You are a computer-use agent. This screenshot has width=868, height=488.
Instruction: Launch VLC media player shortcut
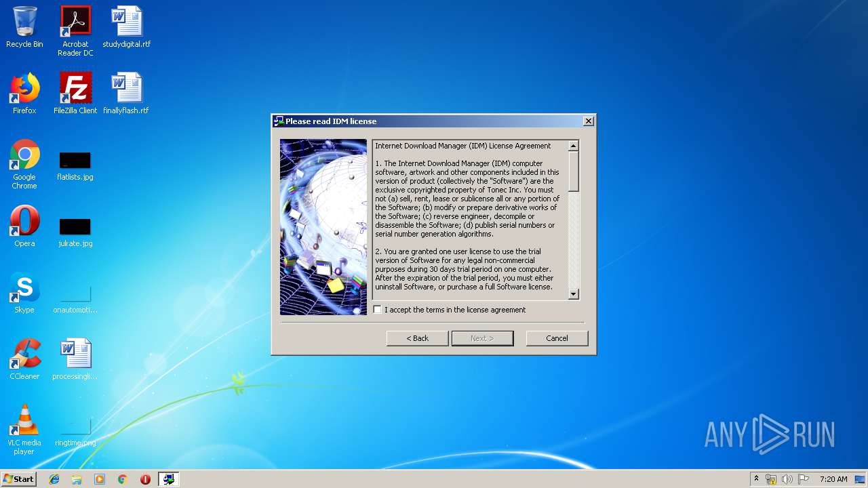24,430
